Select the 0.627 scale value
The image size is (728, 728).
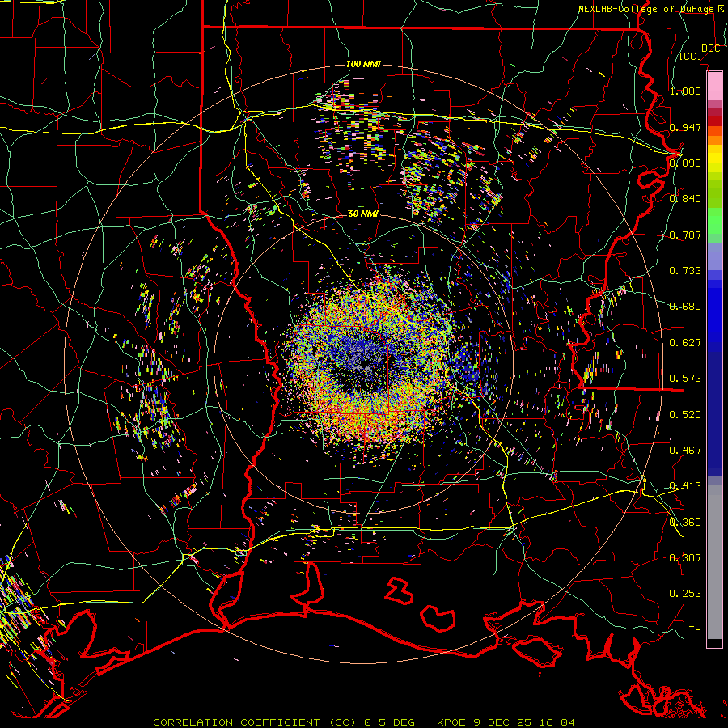click(685, 343)
